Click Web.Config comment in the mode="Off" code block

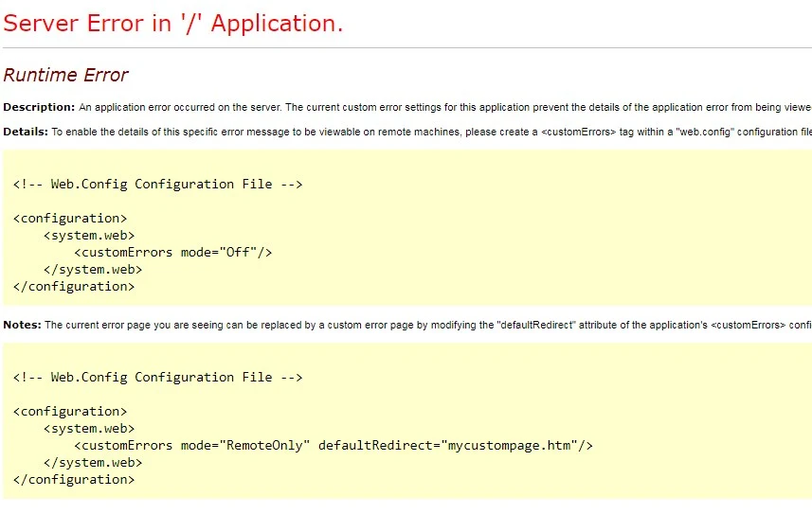coord(158,185)
